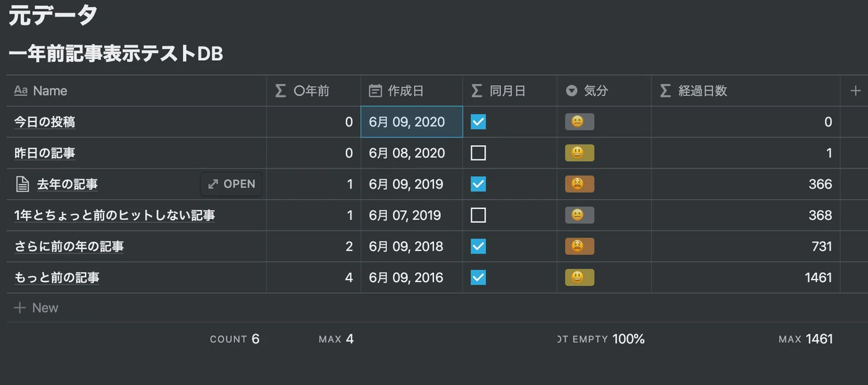Click the sigma icon in 〇年前 header
This screenshot has width=868, height=385.
point(280,91)
